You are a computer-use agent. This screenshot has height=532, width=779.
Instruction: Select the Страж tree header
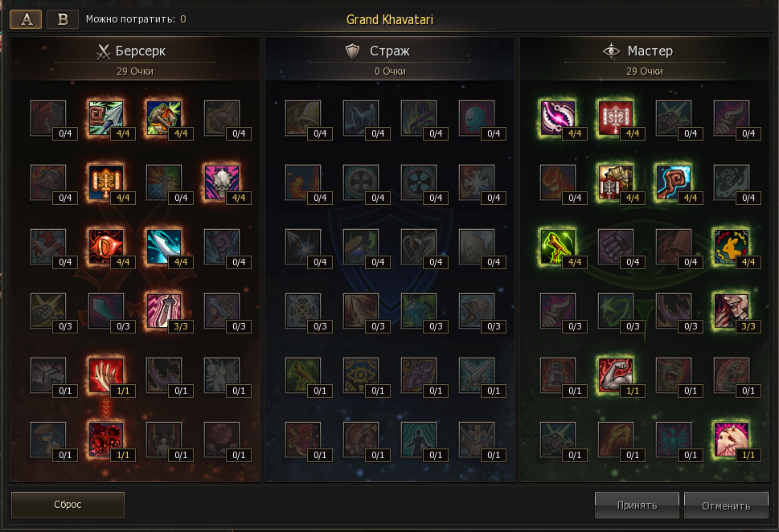click(389, 51)
